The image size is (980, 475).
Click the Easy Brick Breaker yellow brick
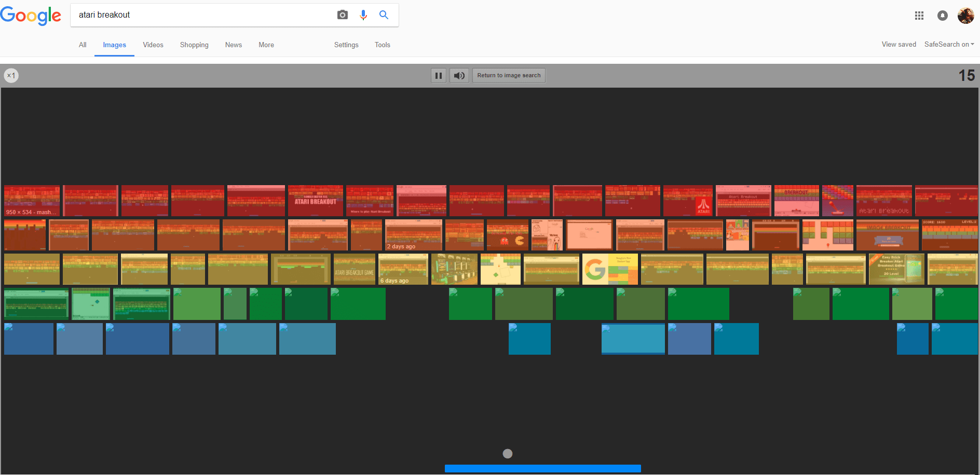click(896, 269)
